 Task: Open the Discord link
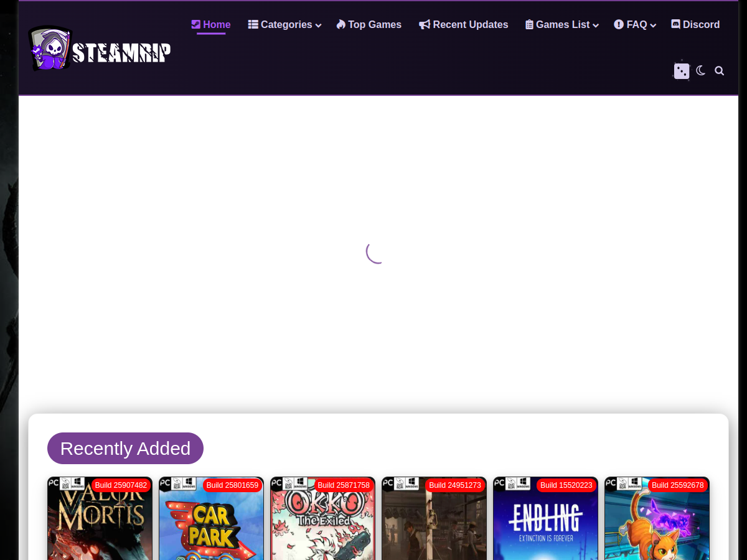[x=695, y=25]
